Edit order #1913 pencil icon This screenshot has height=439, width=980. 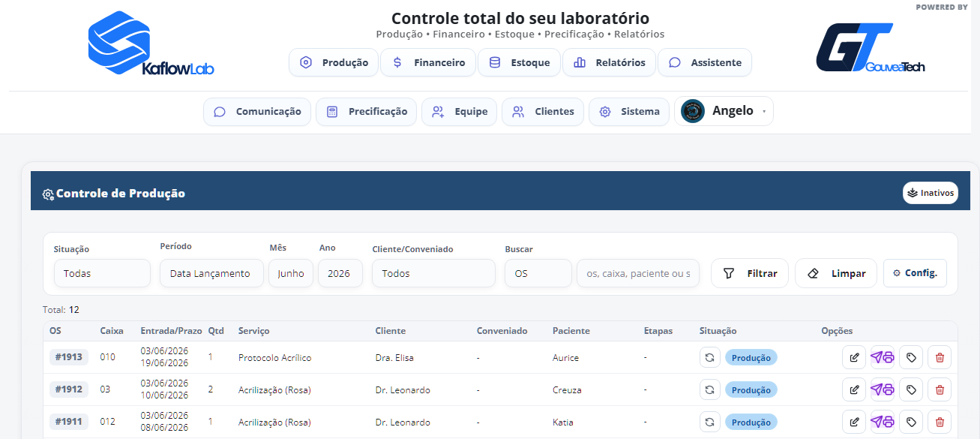coord(854,357)
